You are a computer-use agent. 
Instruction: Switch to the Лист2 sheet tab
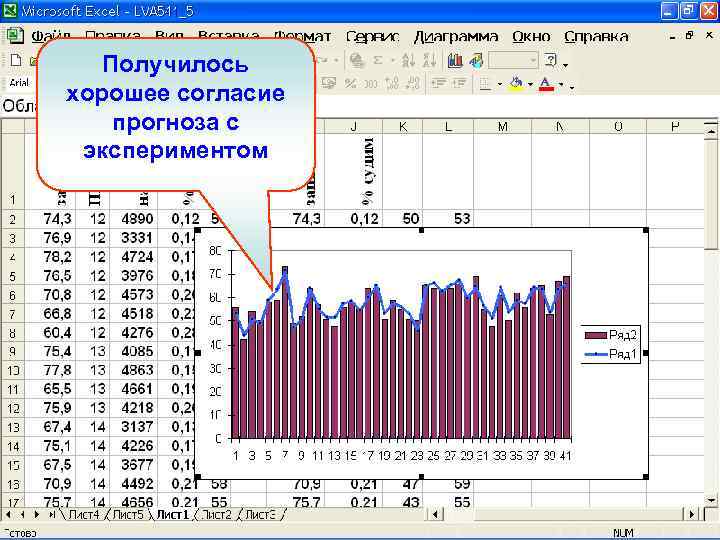217,515
